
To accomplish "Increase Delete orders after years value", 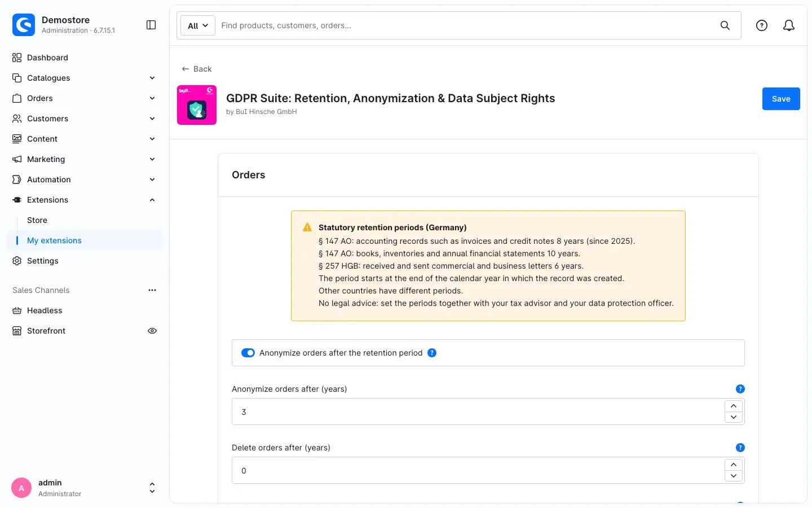I will [734, 465].
